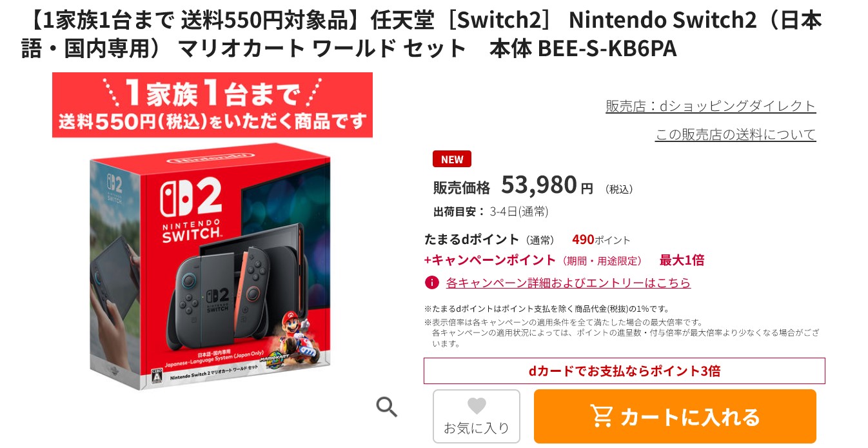Click the たまるdポイント 1% footnote text
Screen dimensions: 868x448
point(547,309)
